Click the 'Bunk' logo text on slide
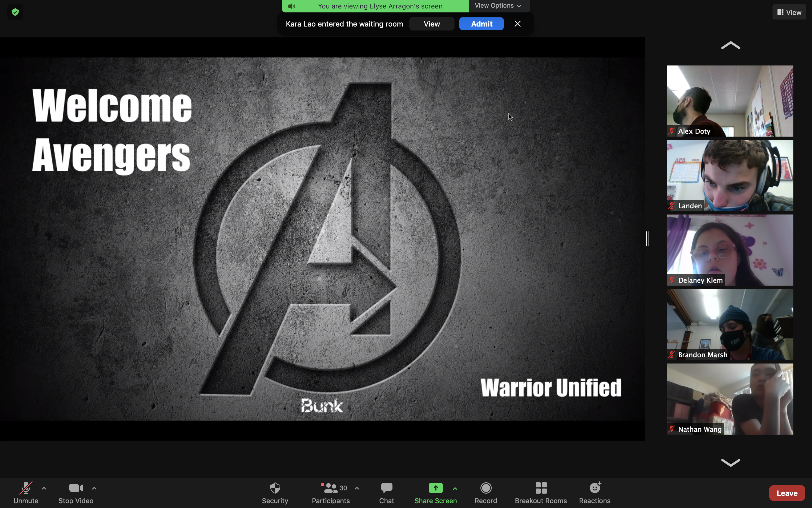 coord(322,406)
